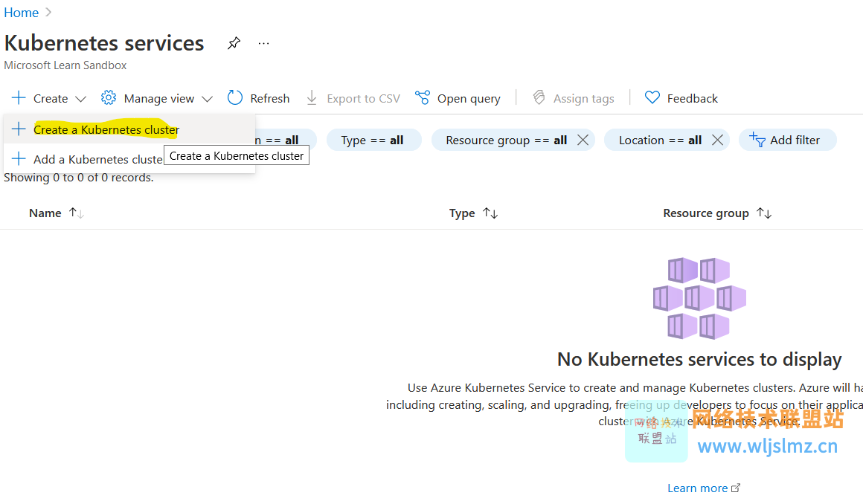Click the Create plus icon
This screenshot has width=863, height=504.
19,98
